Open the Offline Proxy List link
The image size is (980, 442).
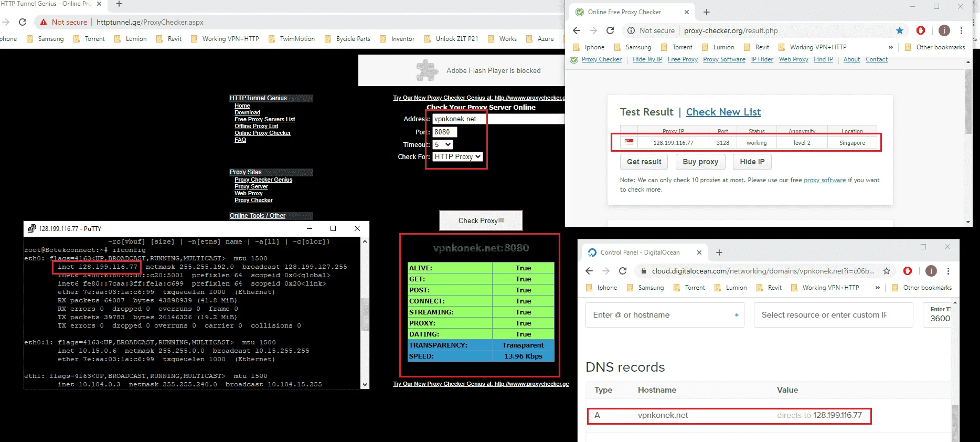pyautogui.click(x=256, y=126)
